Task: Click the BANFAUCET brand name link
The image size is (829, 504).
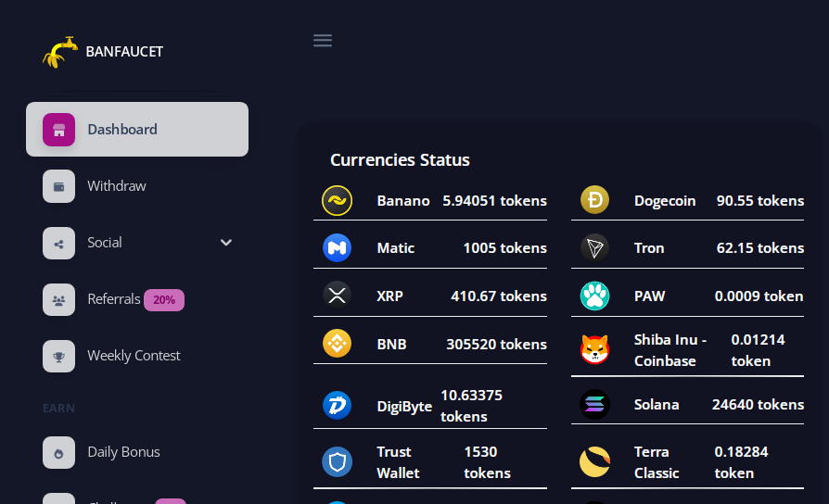Action: (124, 52)
